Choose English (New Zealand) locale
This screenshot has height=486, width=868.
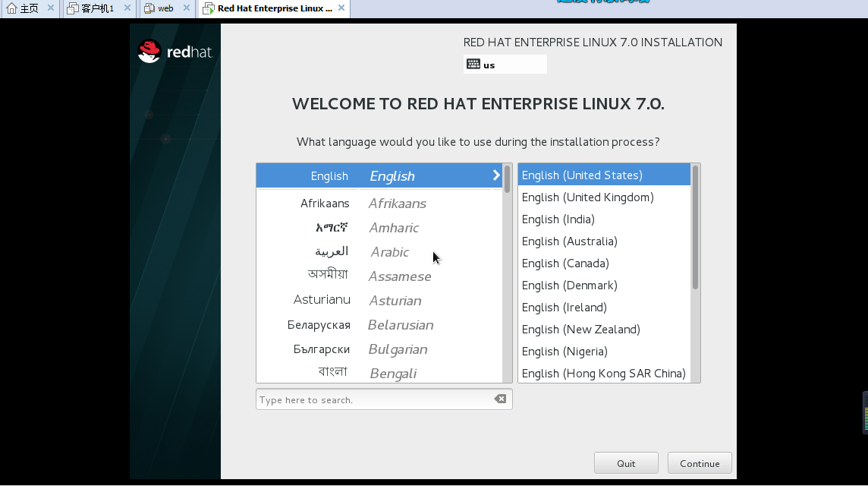pos(604,329)
